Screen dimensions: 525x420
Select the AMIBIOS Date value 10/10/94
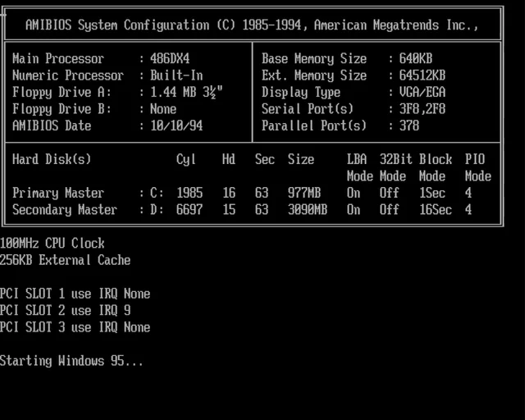[x=176, y=126]
